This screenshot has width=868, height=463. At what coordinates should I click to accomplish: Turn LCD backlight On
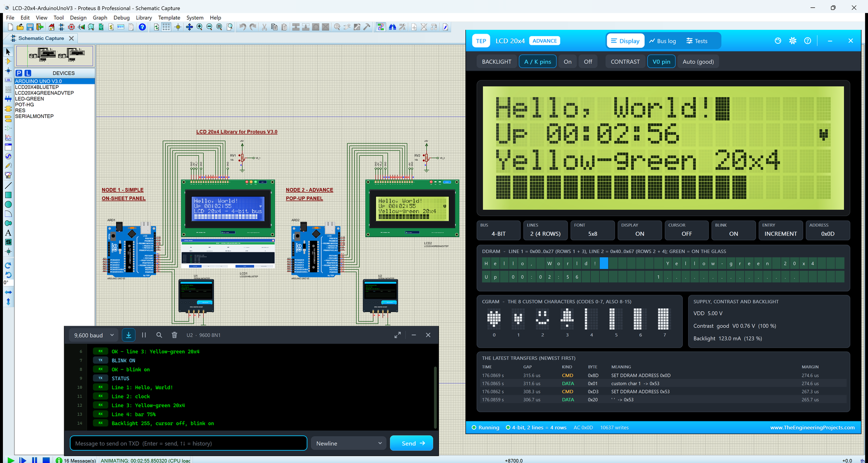click(x=568, y=62)
